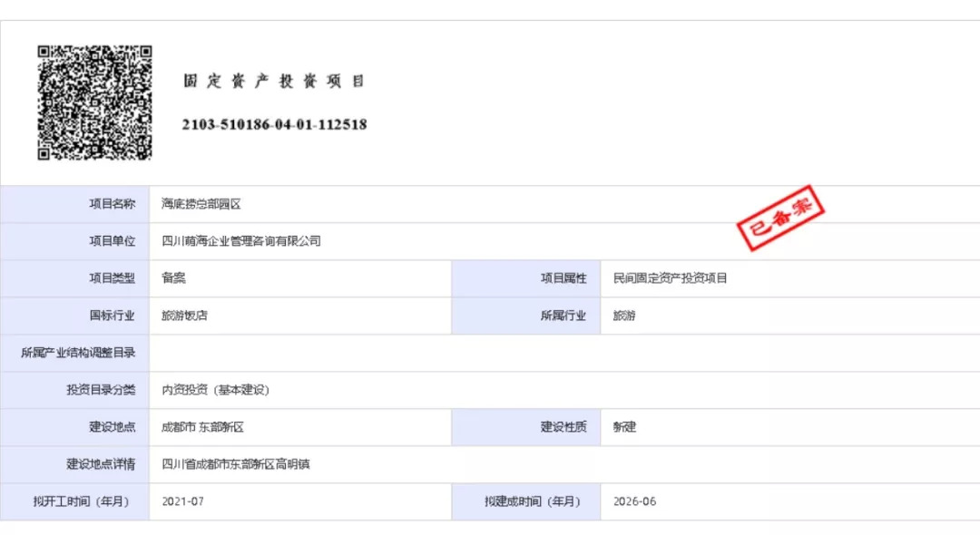Click the QR code image
980x535 pixels.
click(94, 102)
